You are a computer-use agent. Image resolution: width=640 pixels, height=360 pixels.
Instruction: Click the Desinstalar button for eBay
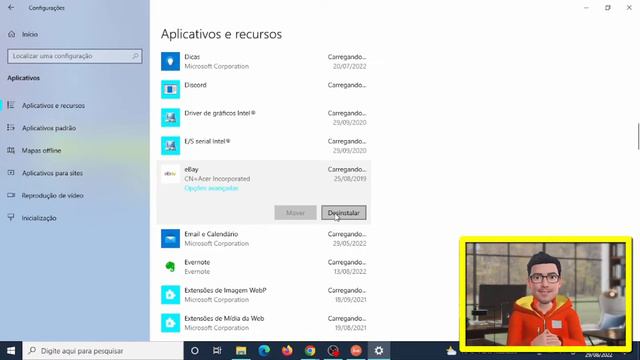pyautogui.click(x=344, y=213)
